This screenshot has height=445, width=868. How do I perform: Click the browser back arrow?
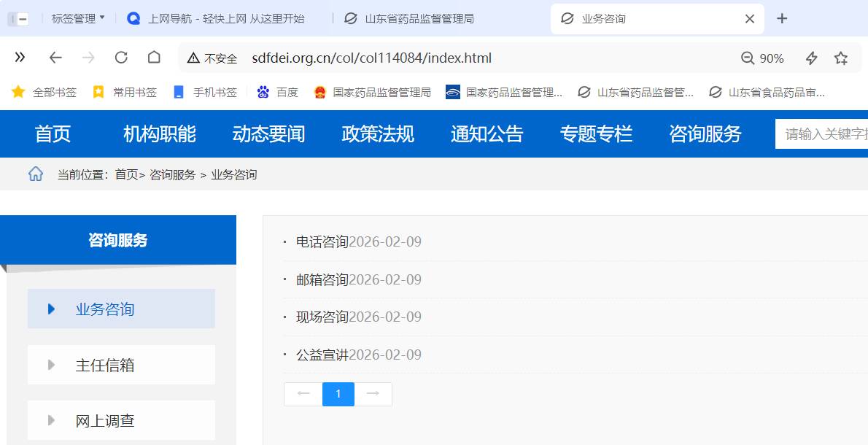[x=55, y=57]
